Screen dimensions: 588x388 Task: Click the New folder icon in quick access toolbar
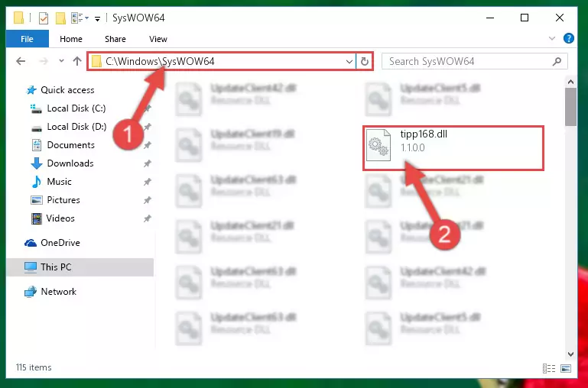pos(60,18)
